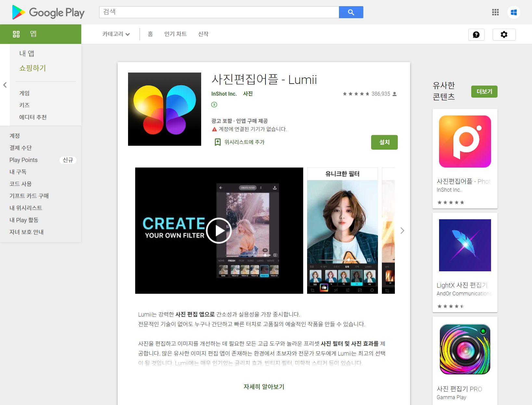Click the wishlist bookmark icon
The image size is (532, 405).
[x=218, y=142]
